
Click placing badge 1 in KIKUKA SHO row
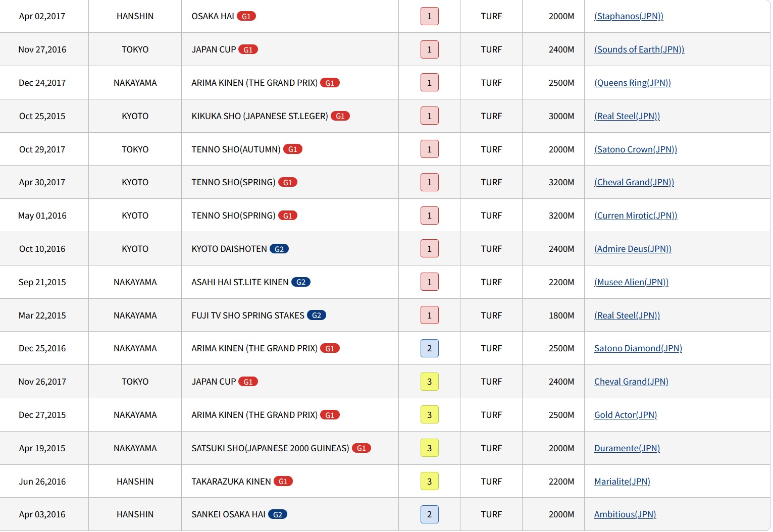point(430,116)
